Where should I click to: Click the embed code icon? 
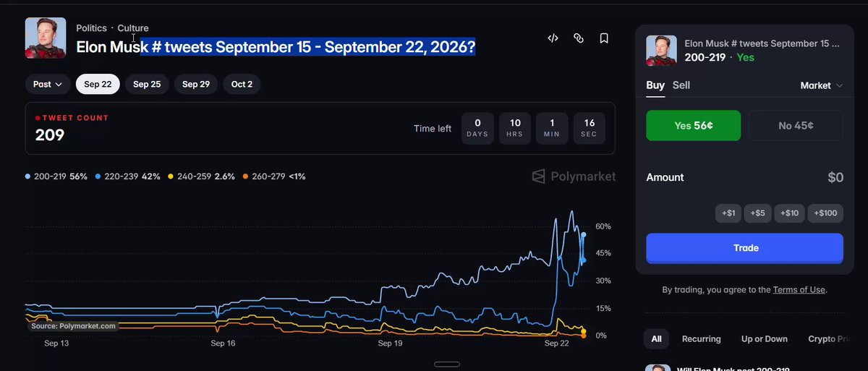pyautogui.click(x=553, y=38)
